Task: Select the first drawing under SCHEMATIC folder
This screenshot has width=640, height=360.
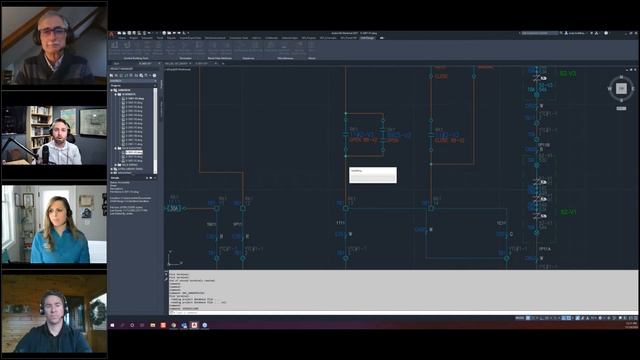Action: point(134,98)
